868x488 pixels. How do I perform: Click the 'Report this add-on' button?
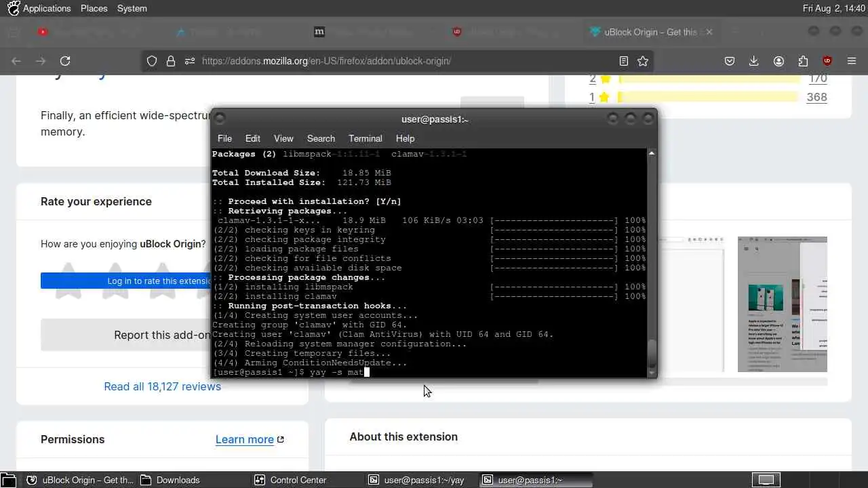(x=125, y=335)
